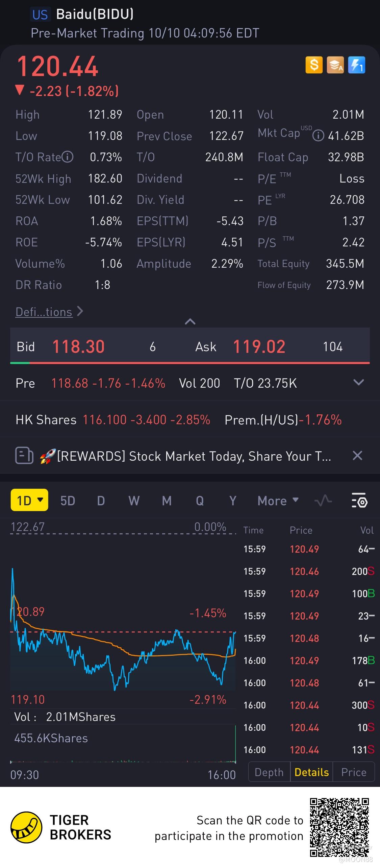Tap the chart indicator waveform icon
This screenshot has width=380, height=868.
point(323,501)
